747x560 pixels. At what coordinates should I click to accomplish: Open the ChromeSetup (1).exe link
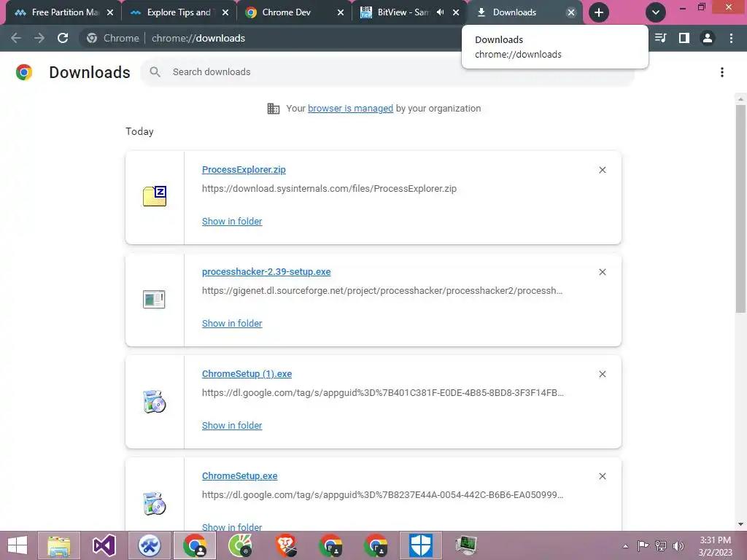[247, 374]
